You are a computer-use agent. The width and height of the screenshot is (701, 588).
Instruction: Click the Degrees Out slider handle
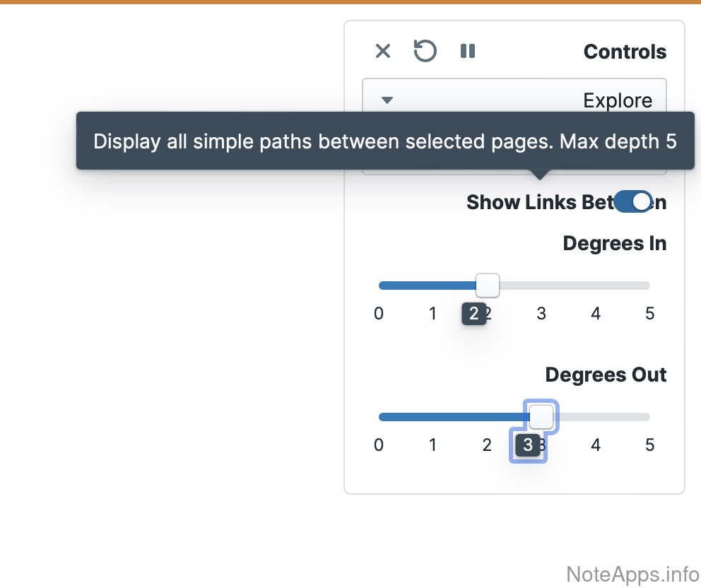(x=541, y=417)
